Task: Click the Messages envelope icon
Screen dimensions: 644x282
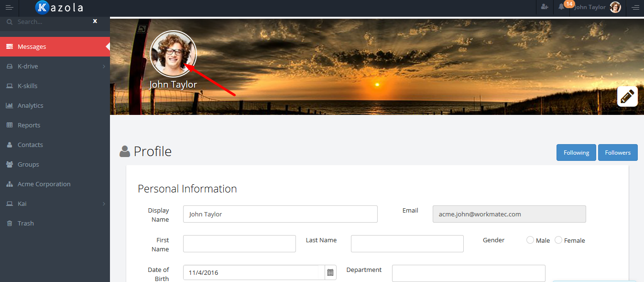Action: [9, 46]
